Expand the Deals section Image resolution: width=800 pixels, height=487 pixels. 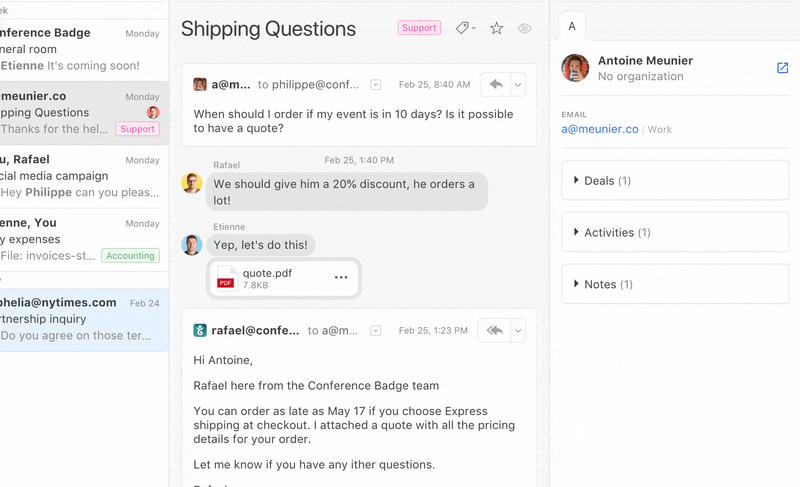pyautogui.click(x=675, y=181)
